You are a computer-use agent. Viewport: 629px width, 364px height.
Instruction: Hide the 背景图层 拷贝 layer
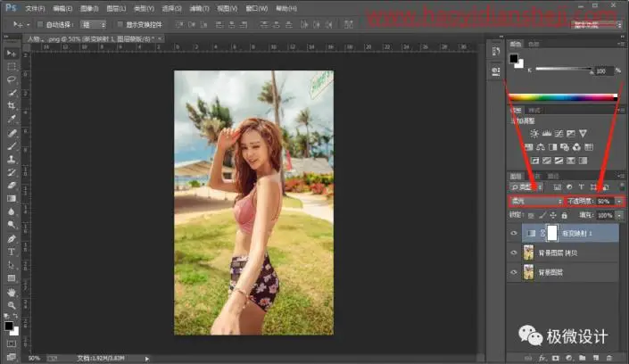coord(514,252)
